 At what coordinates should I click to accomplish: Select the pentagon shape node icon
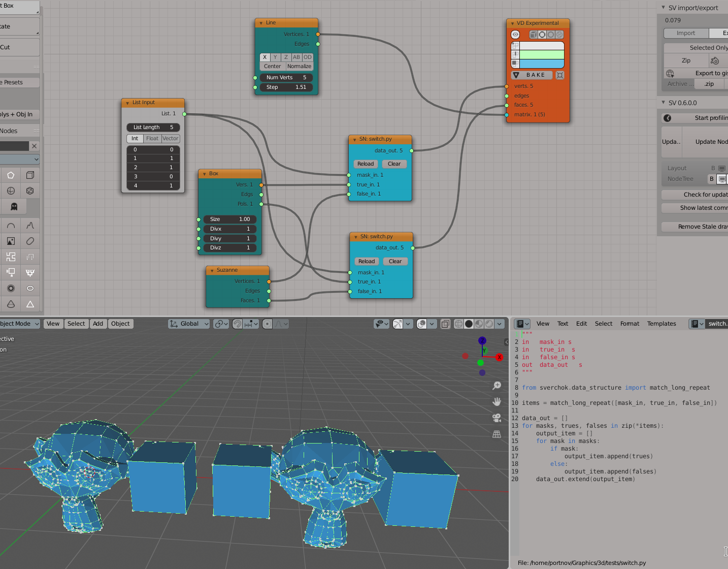[x=11, y=175]
